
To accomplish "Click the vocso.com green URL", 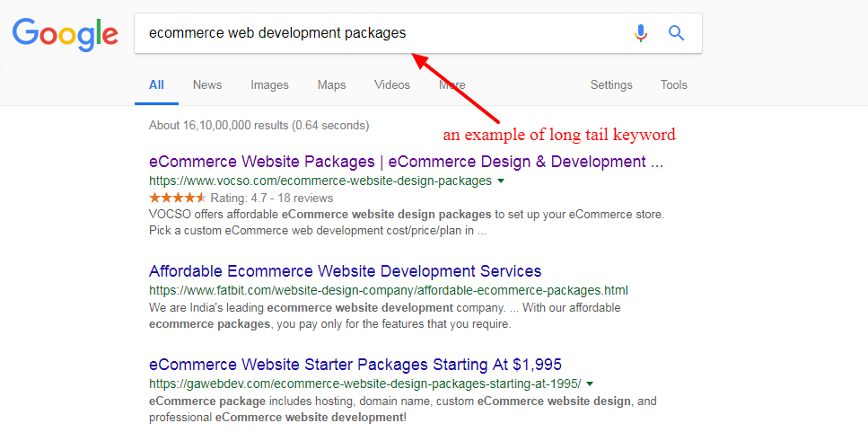I will [x=320, y=181].
